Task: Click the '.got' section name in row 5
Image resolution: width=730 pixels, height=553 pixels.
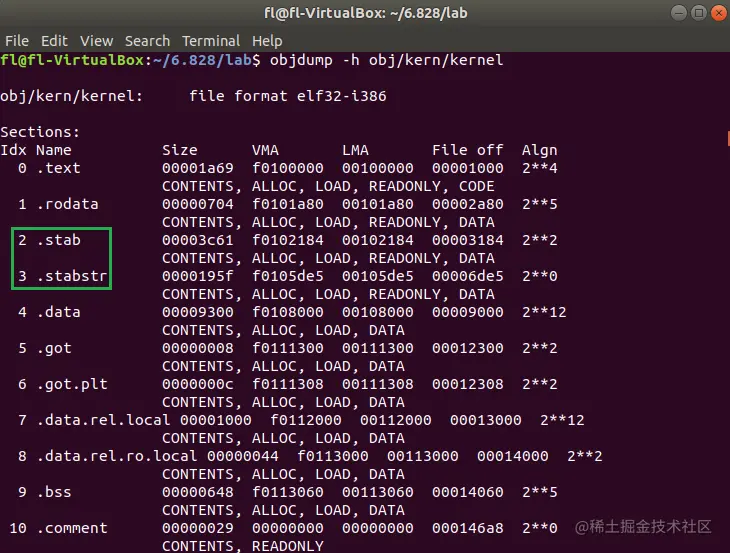Action: click(x=54, y=348)
